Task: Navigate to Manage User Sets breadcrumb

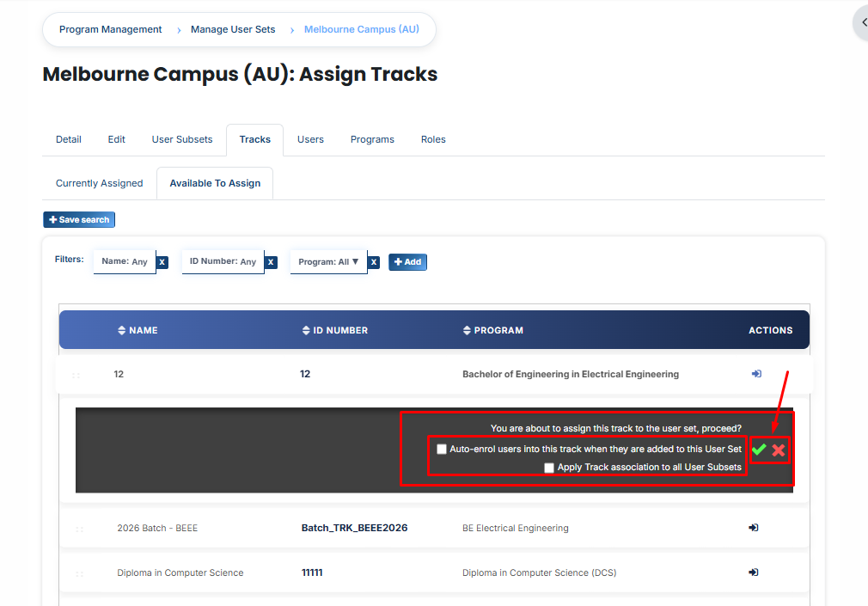Action: coord(233,29)
